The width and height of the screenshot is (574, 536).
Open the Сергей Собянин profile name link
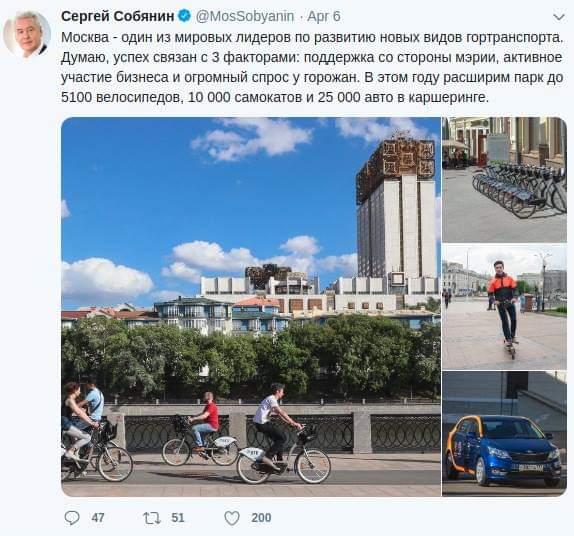click(x=118, y=16)
